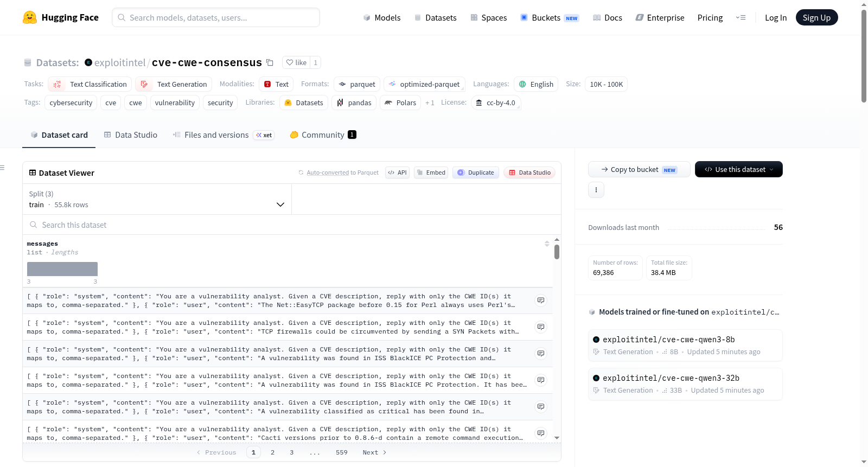Click the Text modality tag

[276, 84]
